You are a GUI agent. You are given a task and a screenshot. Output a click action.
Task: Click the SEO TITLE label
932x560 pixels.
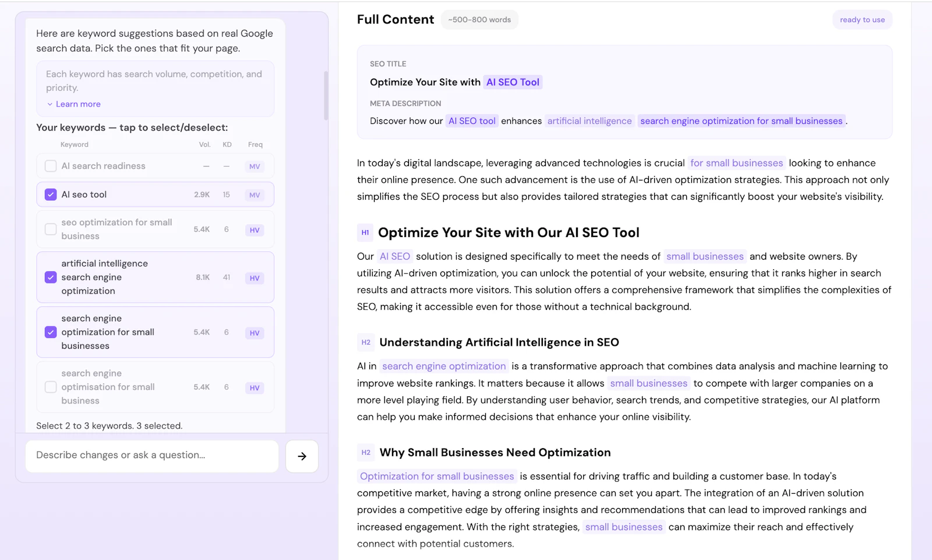[x=388, y=64]
